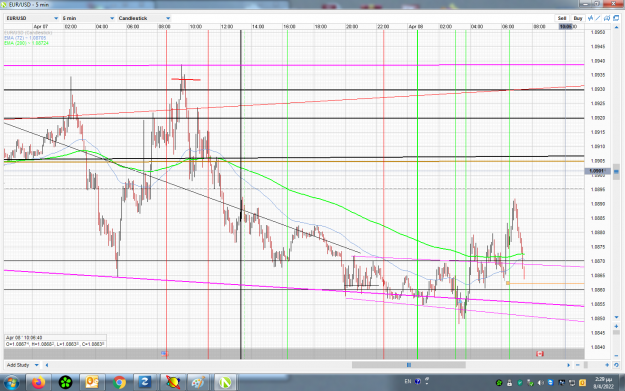Click the horizontal zoom slider handle
This screenshot has height=391, width=625.
586,365
